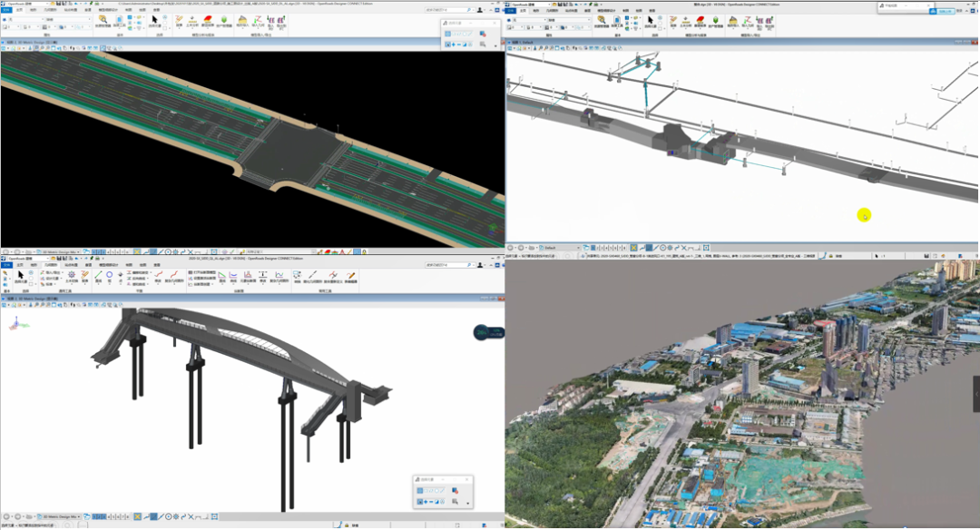Click profile Line tool in bridge window ribbon
980x530 pixels.
pyautogui.click(x=222, y=275)
